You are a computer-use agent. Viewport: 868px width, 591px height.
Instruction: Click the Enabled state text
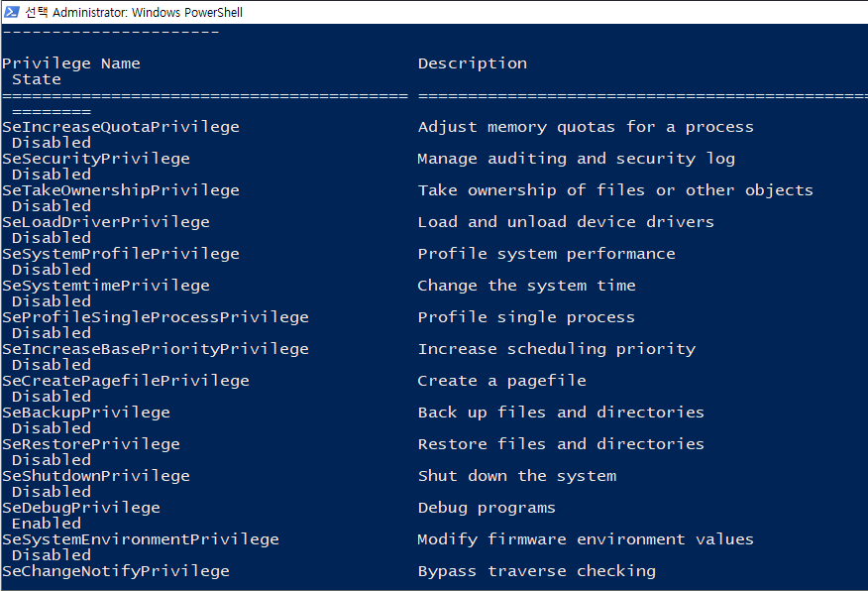(x=46, y=524)
